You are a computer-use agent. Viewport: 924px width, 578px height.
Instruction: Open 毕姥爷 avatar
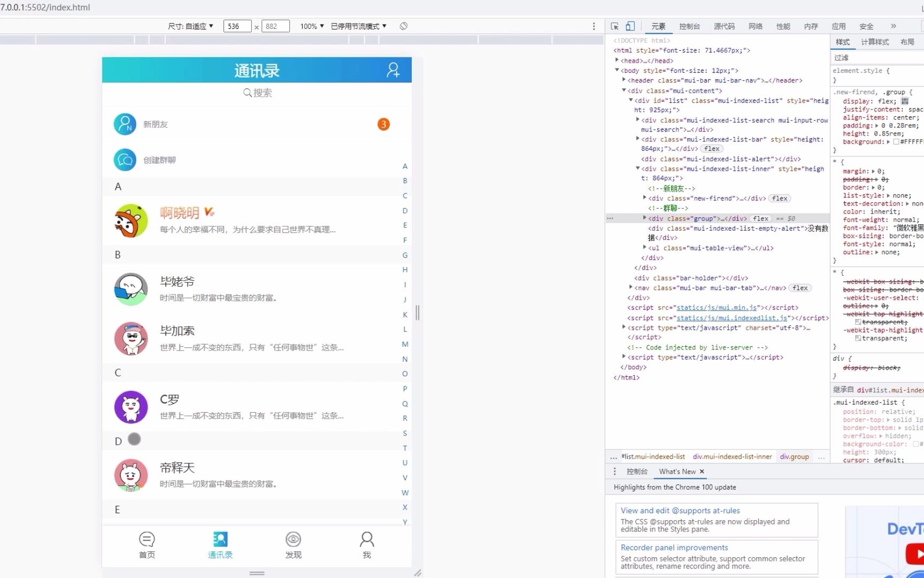131,289
